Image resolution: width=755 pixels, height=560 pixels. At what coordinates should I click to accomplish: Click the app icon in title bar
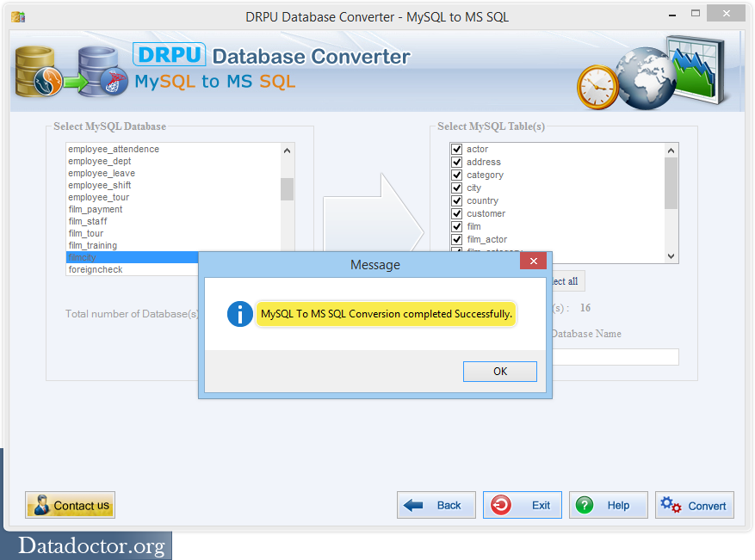click(x=18, y=17)
